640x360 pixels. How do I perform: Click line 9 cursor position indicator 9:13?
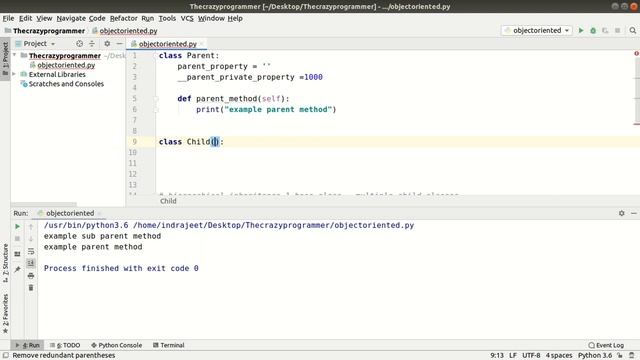[497, 356]
